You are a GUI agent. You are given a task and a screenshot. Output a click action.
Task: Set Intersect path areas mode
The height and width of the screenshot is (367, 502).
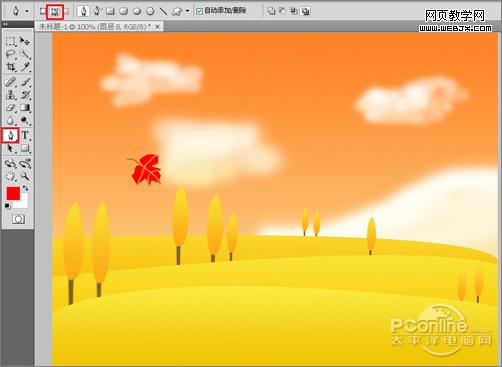point(294,11)
